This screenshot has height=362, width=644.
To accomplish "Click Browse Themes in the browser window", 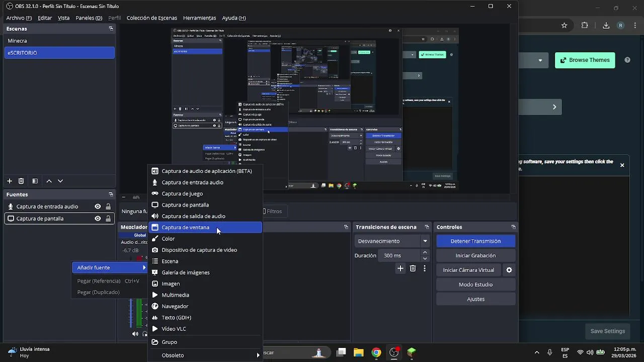I will tap(585, 60).
